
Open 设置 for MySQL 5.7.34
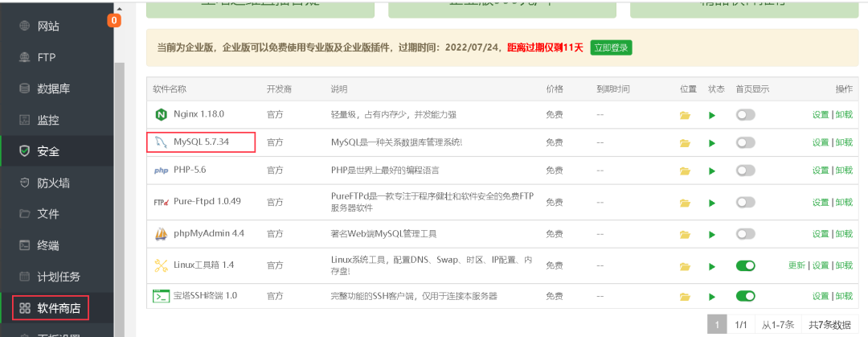(821, 142)
